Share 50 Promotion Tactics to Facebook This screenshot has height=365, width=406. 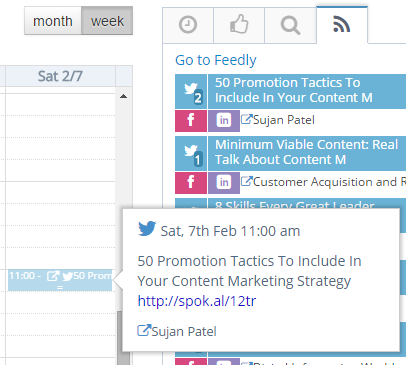click(x=191, y=121)
